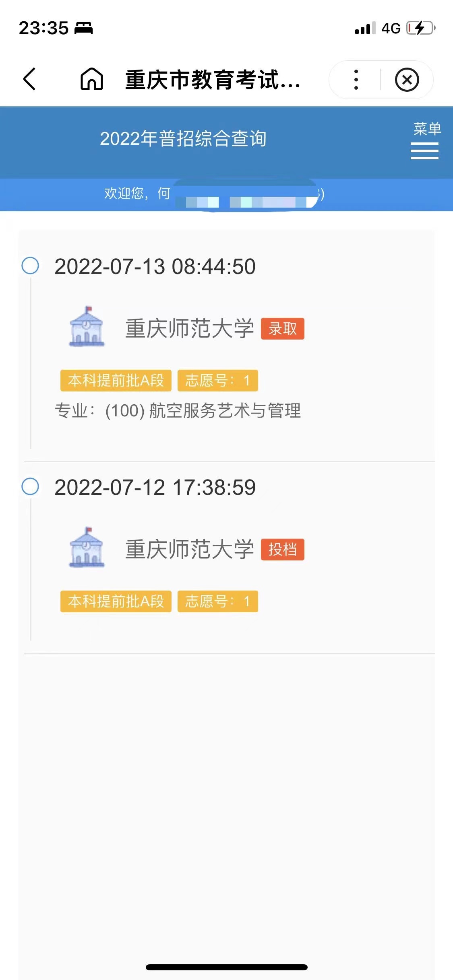Viewport: 453px width, 980px height.
Task: Tap the red 投档 status badge
Action: coord(283,550)
